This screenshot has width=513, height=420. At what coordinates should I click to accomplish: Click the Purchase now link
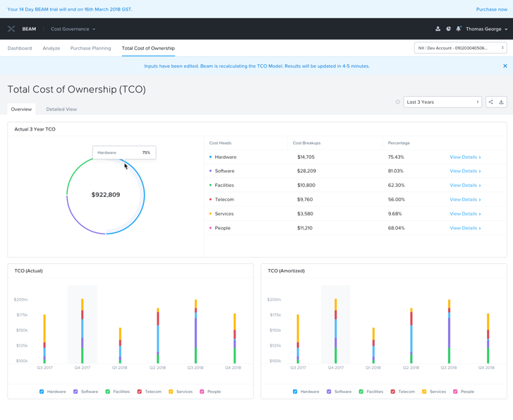coord(491,9)
